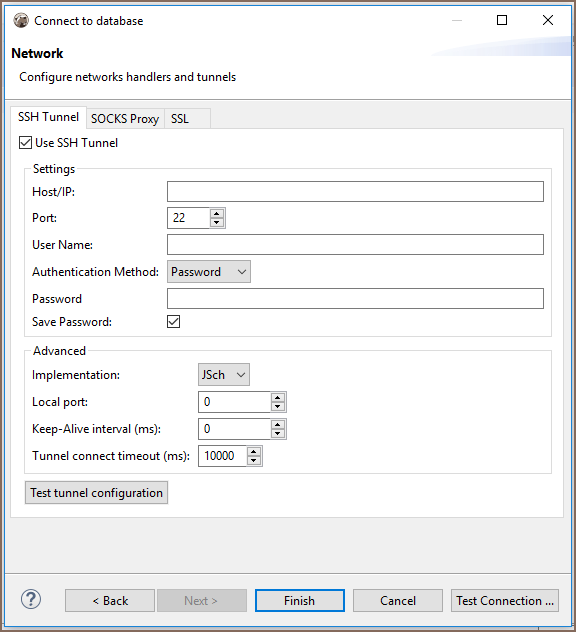The image size is (576, 632).
Task: Click the Finish button
Action: coord(299,601)
